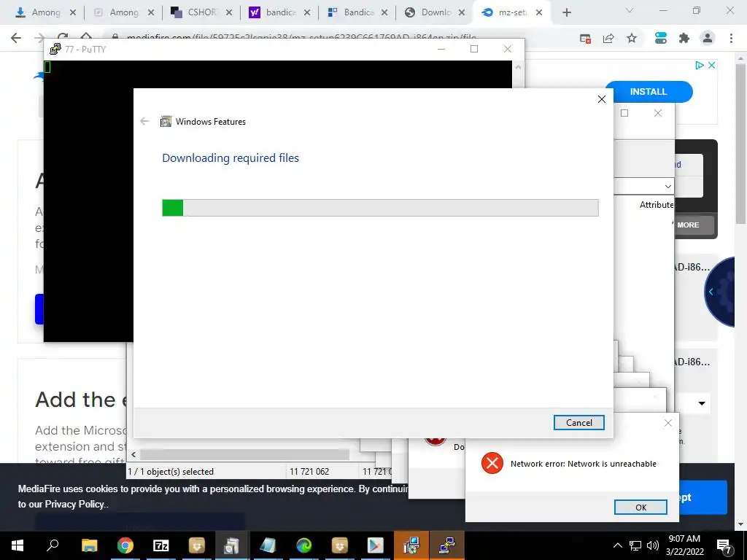Open Microsoft Edge from taskbar
The height and width of the screenshot is (560, 747).
coord(304,545)
